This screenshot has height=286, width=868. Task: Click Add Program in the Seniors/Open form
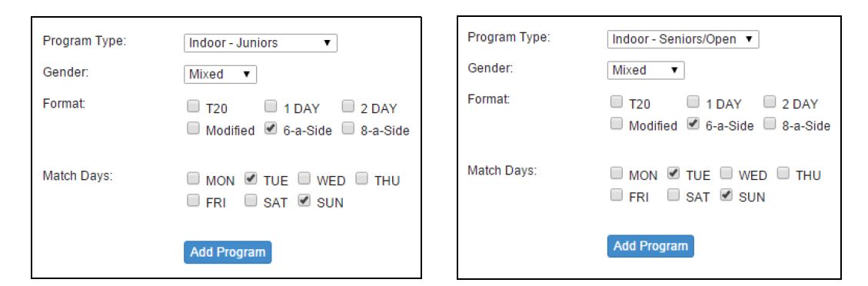click(x=650, y=246)
